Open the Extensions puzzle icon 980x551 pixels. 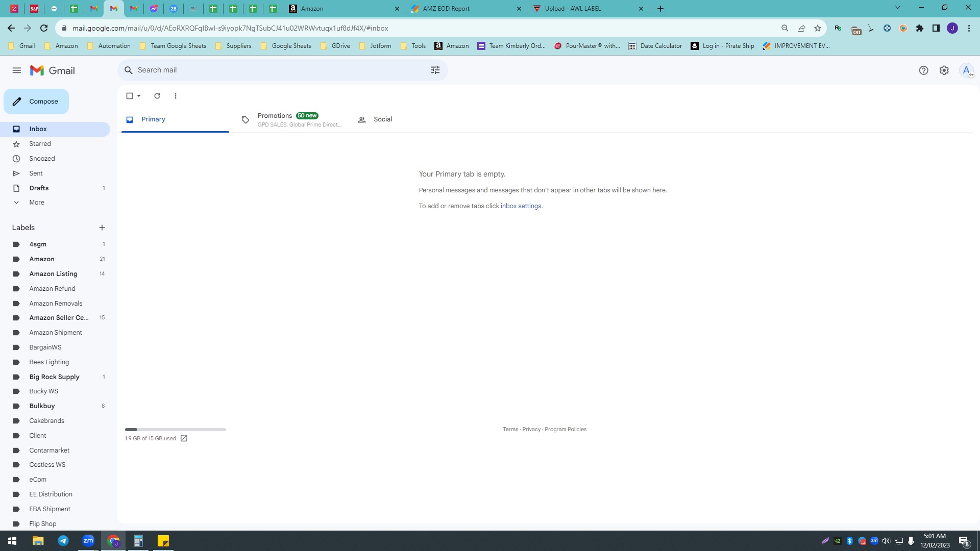tap(920, 28)
